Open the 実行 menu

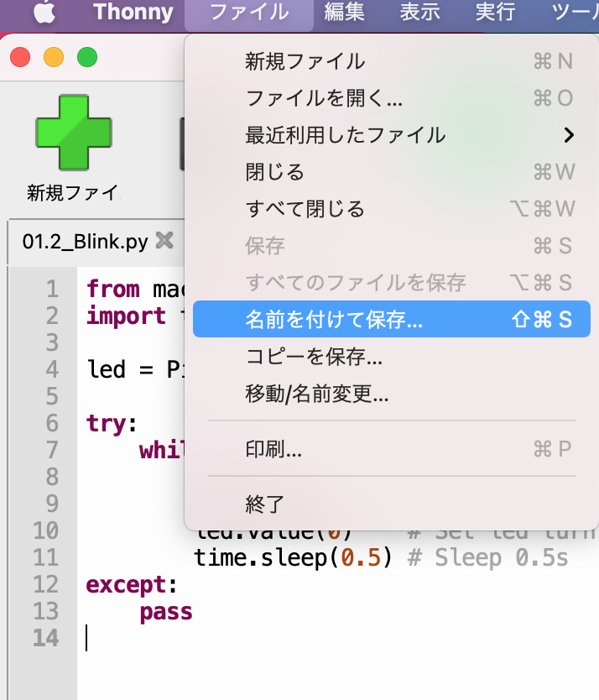pos(495,12)
